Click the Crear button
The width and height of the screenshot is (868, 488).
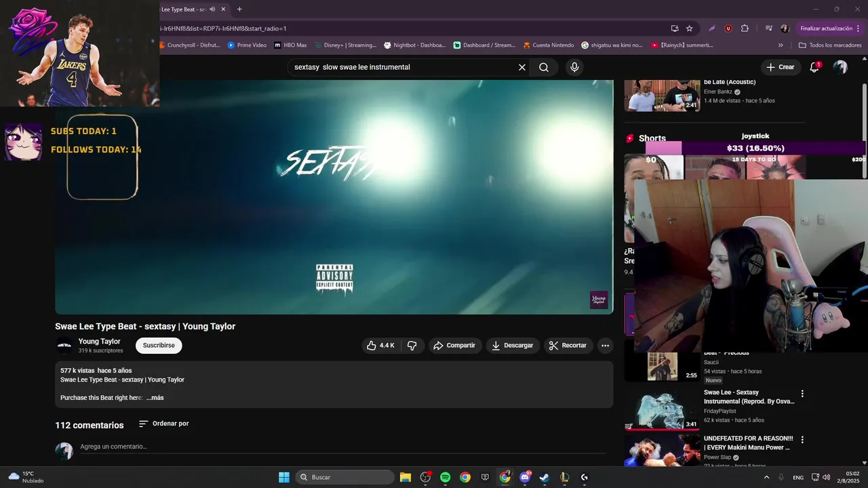pos(781,67)
